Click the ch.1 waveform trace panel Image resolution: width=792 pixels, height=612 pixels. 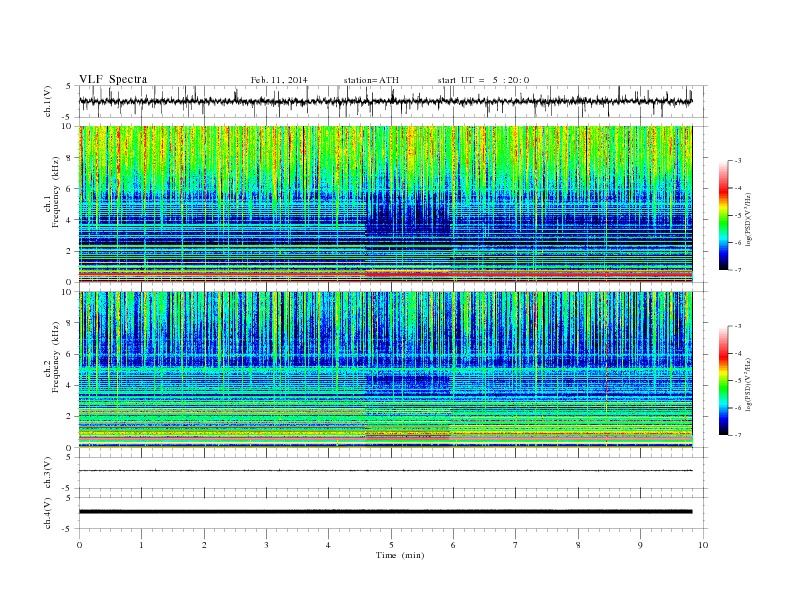coord(393,101)
